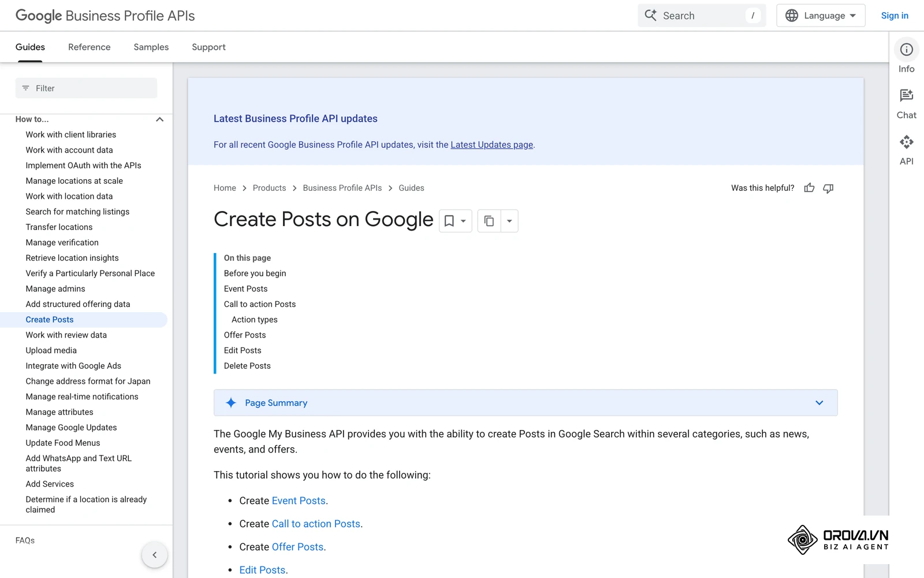This screenshot has width=924, height=578.
Task: Open the bookmark dropdown arrow
Action: point(463,221)
